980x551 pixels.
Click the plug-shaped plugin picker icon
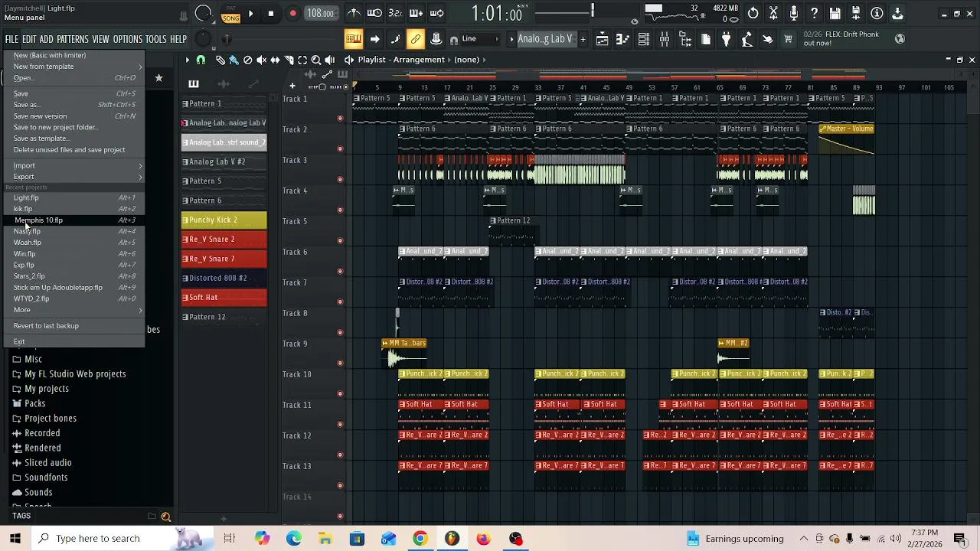pyautogui.click(x=726, y=39)
